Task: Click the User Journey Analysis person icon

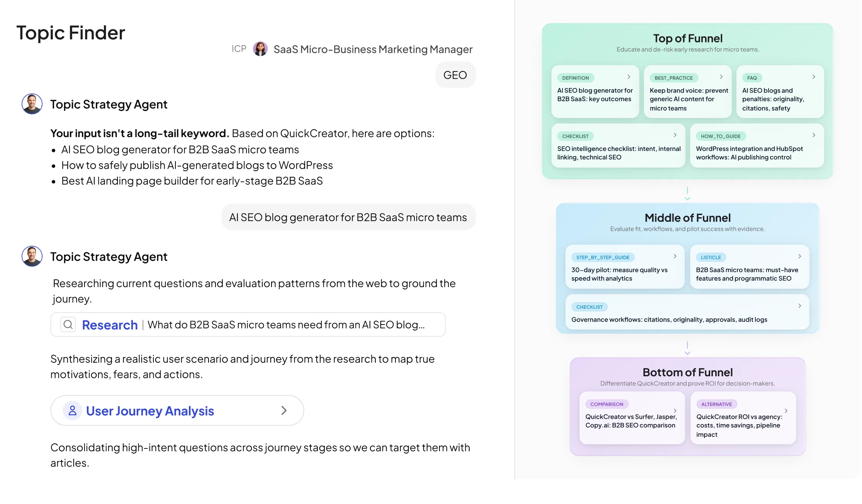Action: point(73,411)
